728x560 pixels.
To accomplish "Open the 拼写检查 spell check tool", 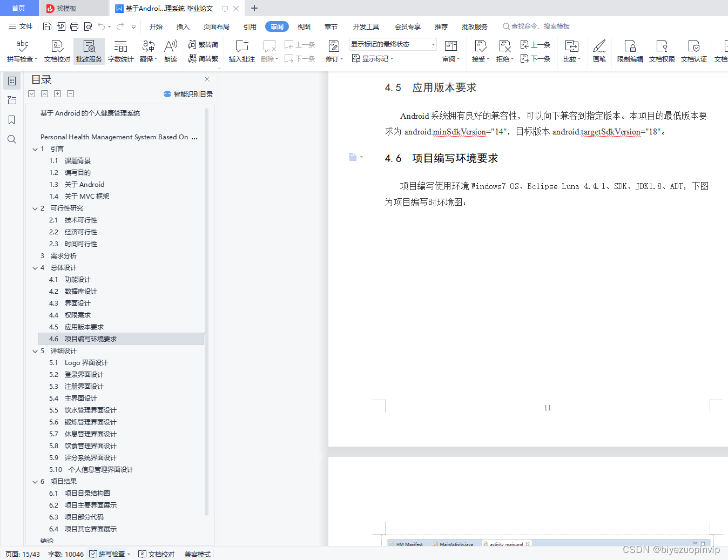I will point(22,51).
